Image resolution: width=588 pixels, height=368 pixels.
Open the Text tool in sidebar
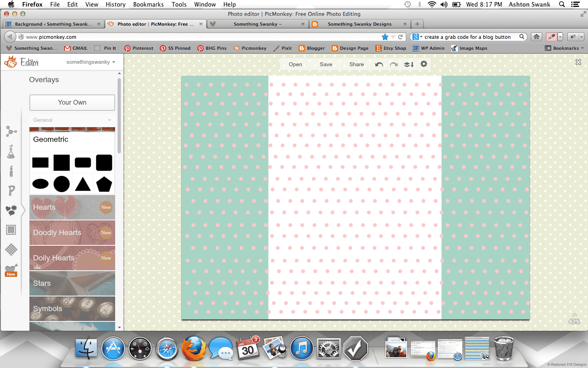(x=11, y=191)
